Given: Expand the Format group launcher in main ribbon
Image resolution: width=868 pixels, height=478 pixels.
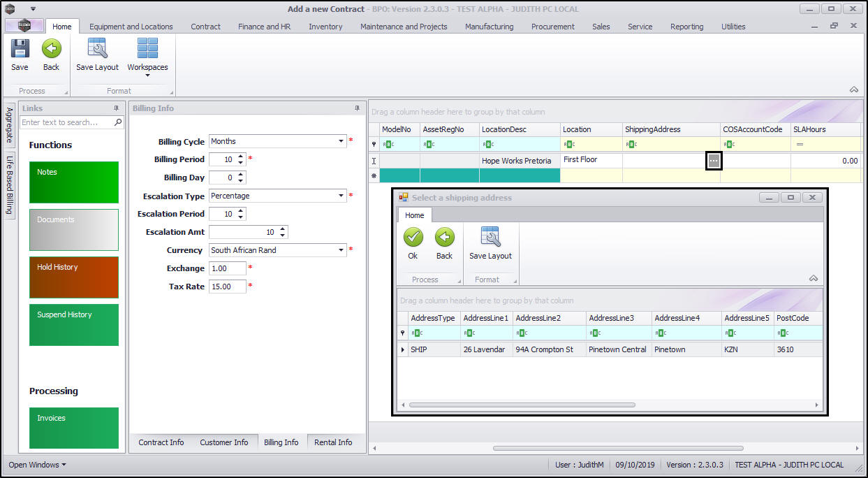Looking at the screenshot, I should tap(170, 92).
